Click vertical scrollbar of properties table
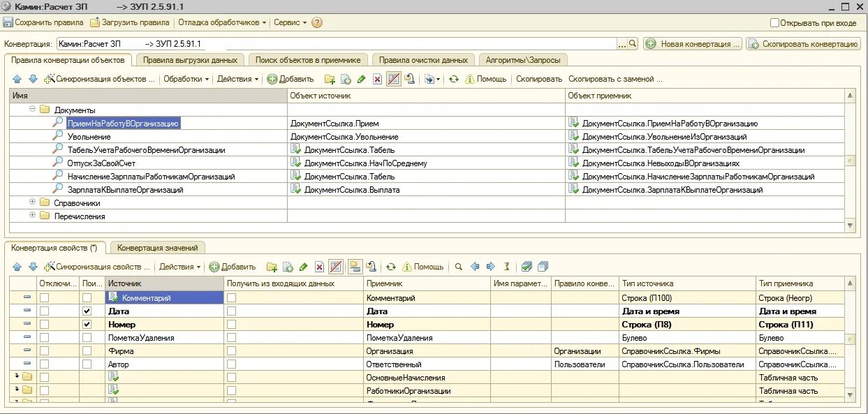Image resolution: width=868 pixels, height=414 pixels. (850, 339)
